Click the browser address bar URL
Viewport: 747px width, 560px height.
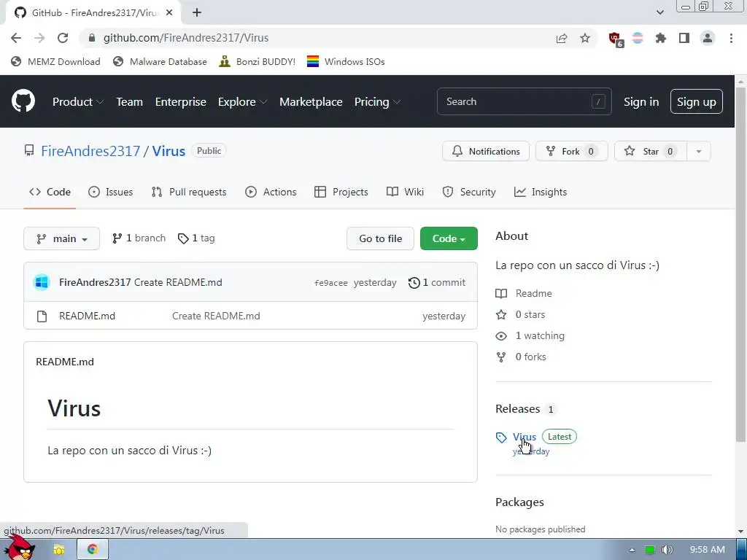click(x=186, y=38)
